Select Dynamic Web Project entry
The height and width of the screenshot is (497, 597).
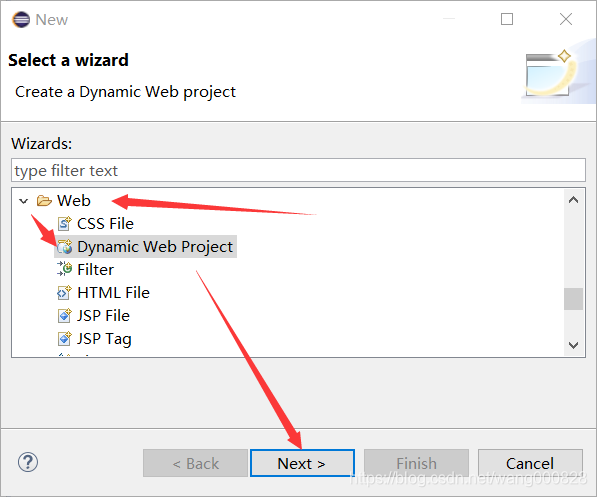point(155,246)
